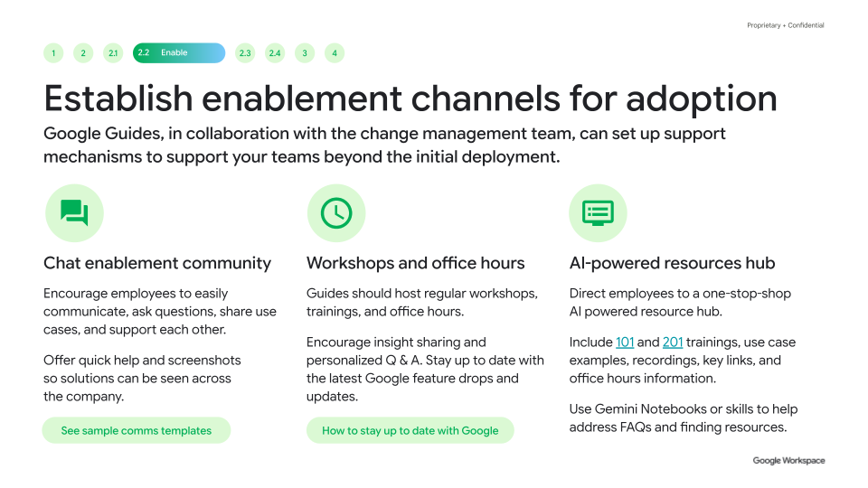Open step 3 navigation bubble
This screenshot has width=868, height=488.
[x=305, y=53]
